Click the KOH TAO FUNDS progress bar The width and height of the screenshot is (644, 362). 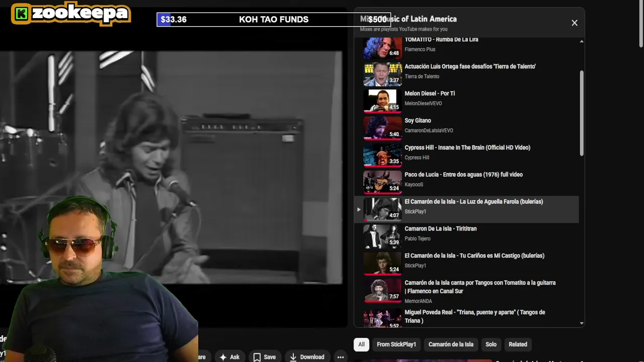[x=274, y=20]
